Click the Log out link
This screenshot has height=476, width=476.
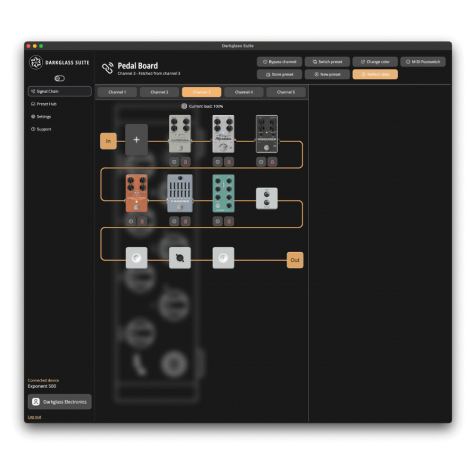[34, 417]
